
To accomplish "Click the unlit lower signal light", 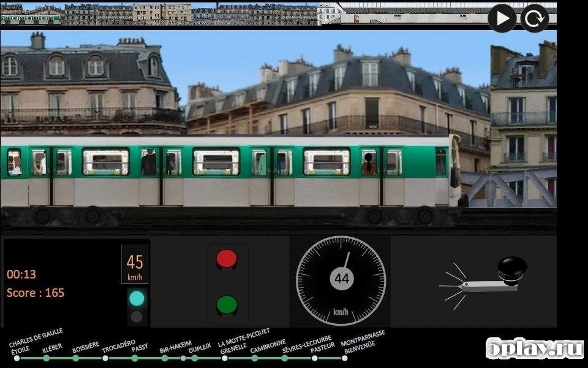I will [137, 316].
